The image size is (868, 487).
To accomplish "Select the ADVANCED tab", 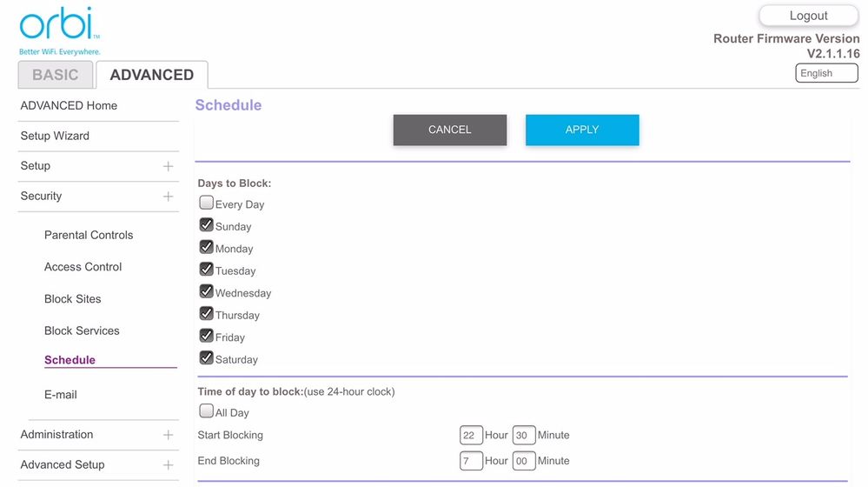I will coord(151,75).
